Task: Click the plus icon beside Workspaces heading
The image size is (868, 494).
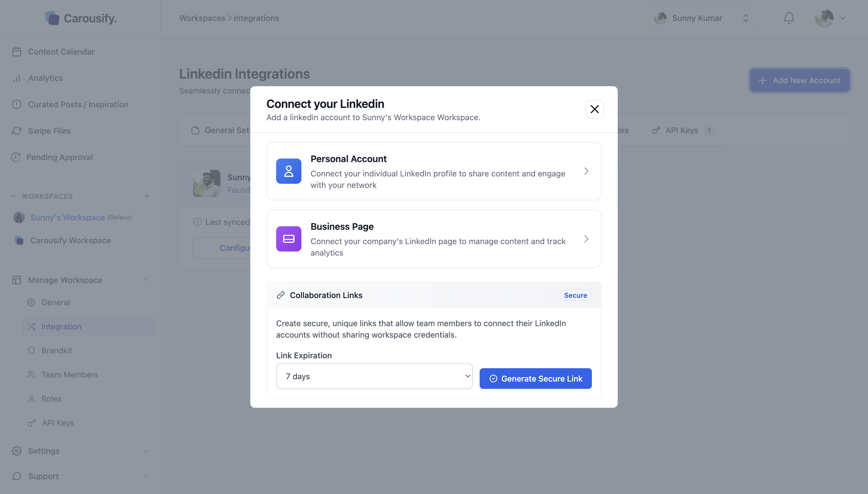Action: pyautogui.click(x=147, y=196)
